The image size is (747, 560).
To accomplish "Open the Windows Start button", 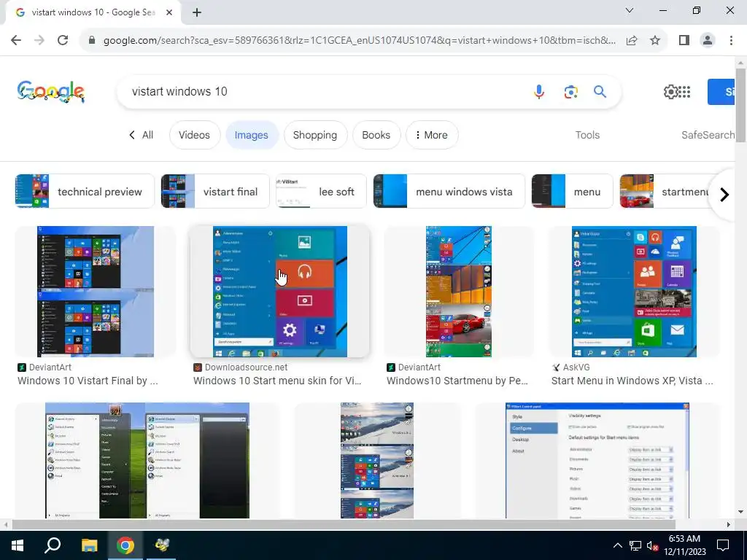I will point(18,545).
